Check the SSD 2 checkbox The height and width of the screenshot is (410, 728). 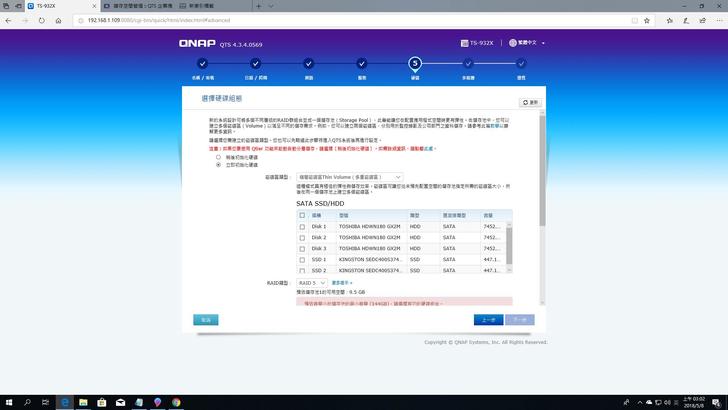pyautogui.click(x=302, y=270)
